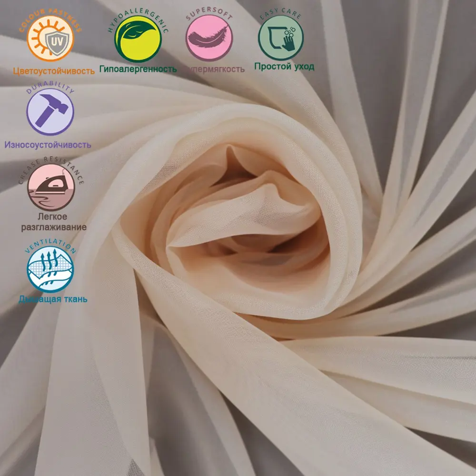
Task: Click the Цветоустойчивость label
Action: pos(54,71)
